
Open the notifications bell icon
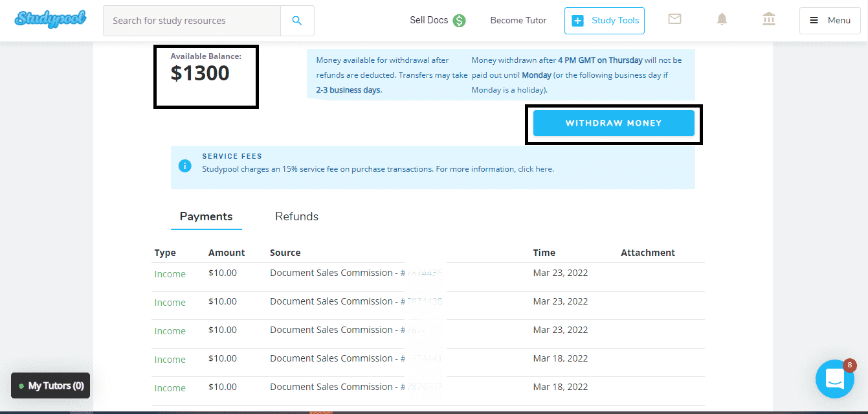pyautogui.click(x=722, y=19)
